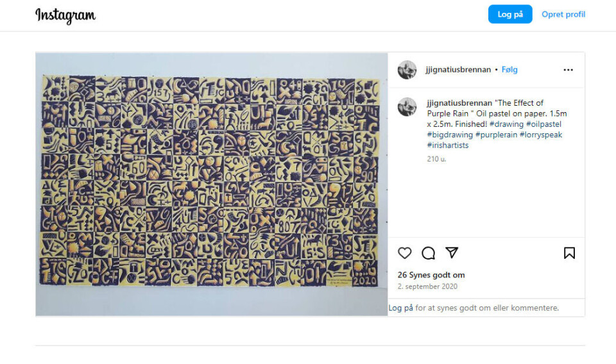The height and width of the screenshot is (364, 616).
Task: Visit the #bigdrawing hashtag
Action: [x=450, y=135]
